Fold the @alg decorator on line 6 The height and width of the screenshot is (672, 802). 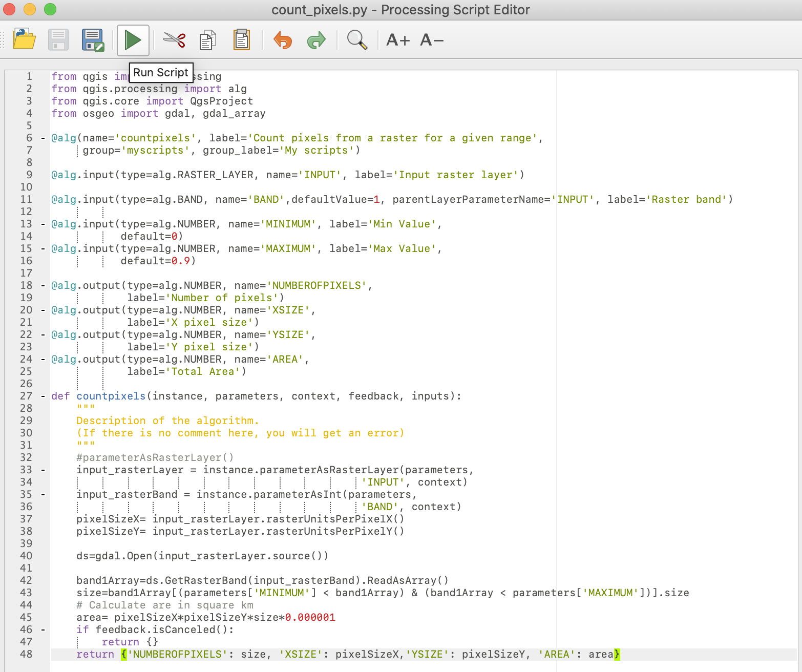42,138
